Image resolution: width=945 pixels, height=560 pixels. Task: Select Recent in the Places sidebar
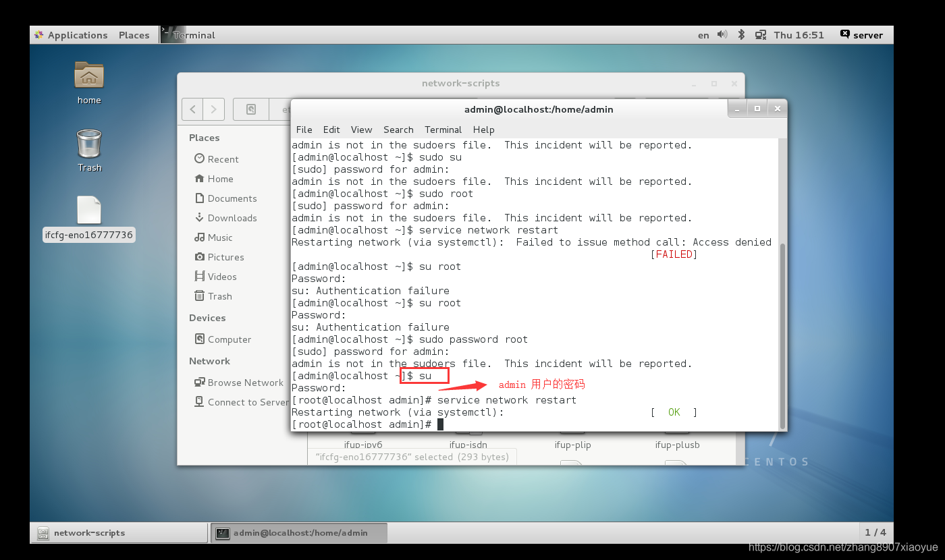click(x=217, y=159)
